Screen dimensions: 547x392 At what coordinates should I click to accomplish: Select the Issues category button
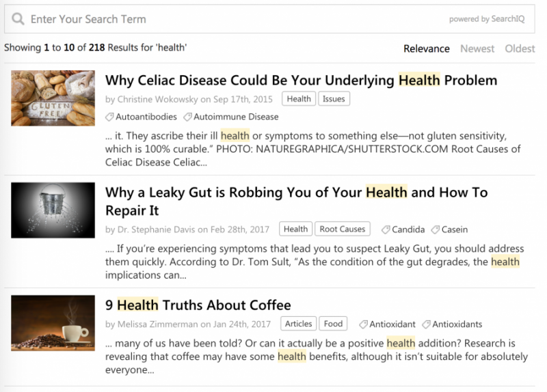click(x=334, y=99)
